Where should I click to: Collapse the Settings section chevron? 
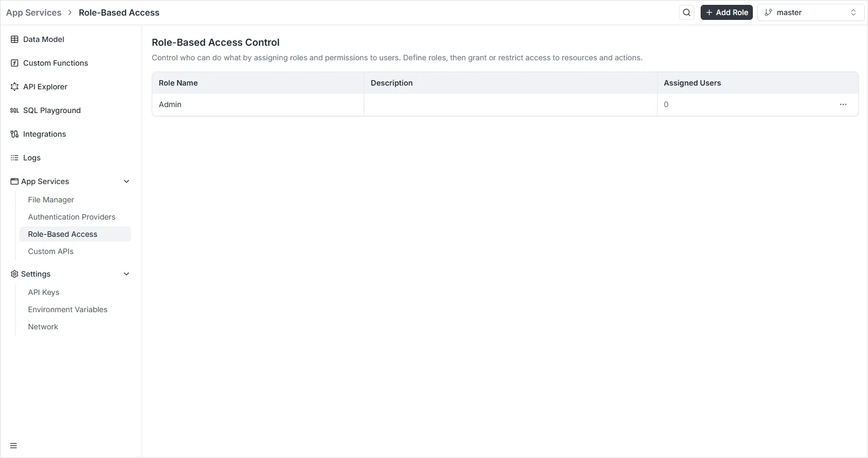126,274
